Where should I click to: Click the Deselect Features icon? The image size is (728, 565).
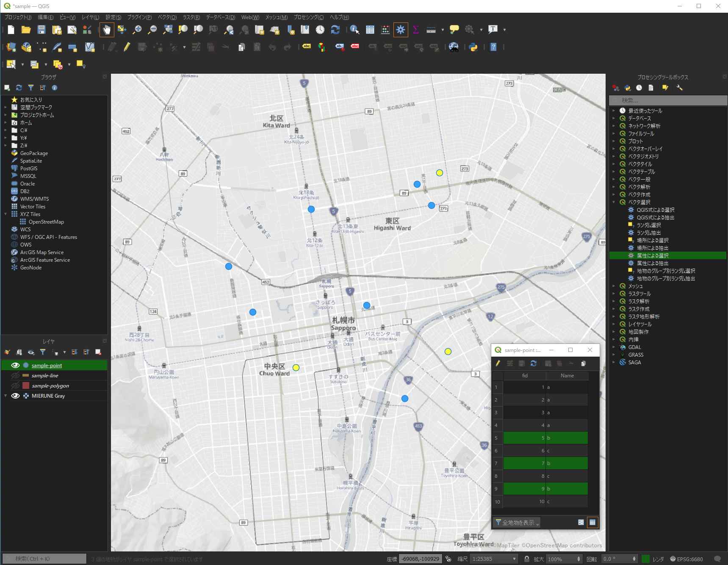pos(58,64)
